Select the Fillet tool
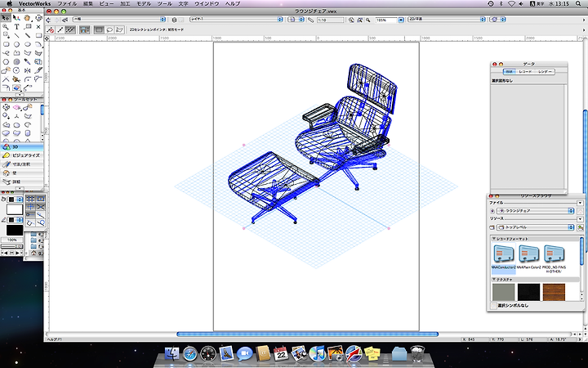This screenshot has width=588, height=368. 28,79
